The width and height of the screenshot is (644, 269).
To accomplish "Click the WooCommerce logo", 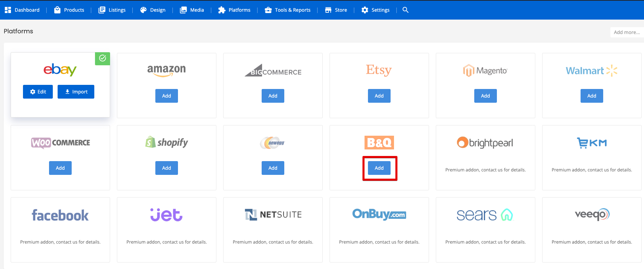I will (60, 143).
